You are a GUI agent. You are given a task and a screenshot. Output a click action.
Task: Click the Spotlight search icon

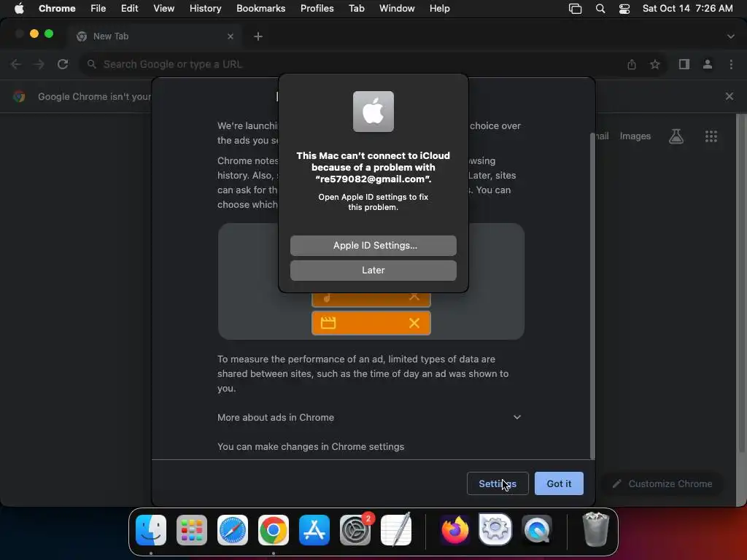pyautogui.click(x=600, y=9)
